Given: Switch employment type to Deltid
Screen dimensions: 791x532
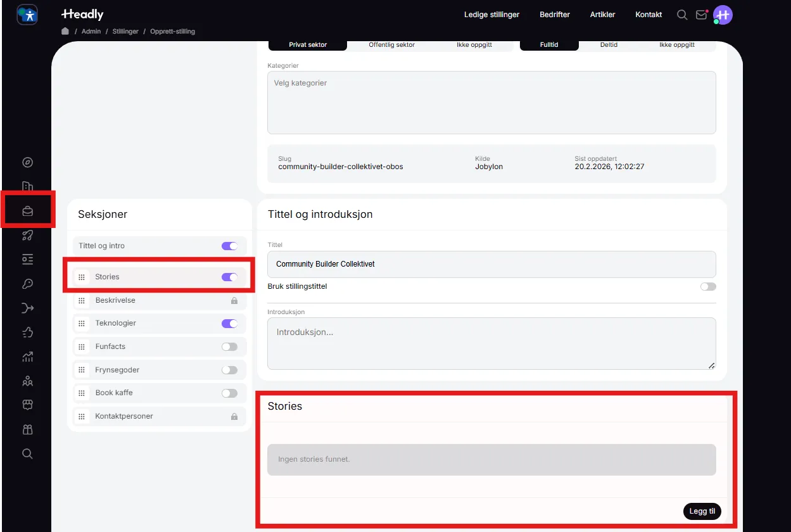Looking at the screenshot, I should (x=609, y=45).
